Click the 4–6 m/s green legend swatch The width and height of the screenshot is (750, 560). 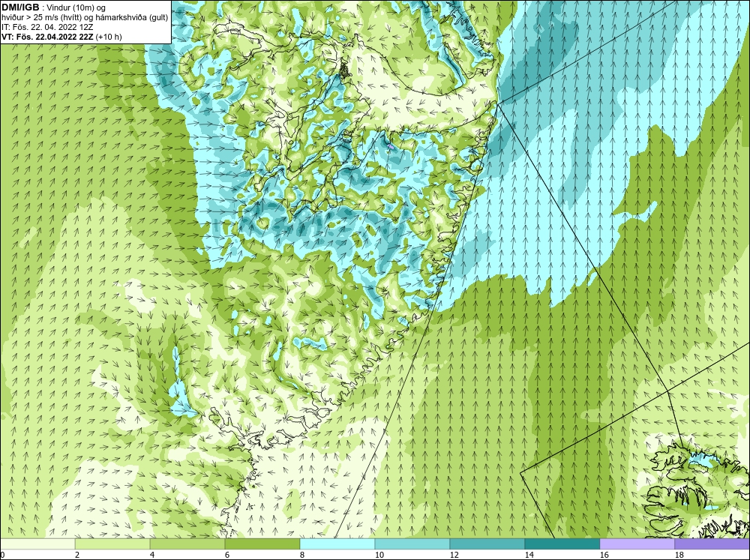coord(187,544)
